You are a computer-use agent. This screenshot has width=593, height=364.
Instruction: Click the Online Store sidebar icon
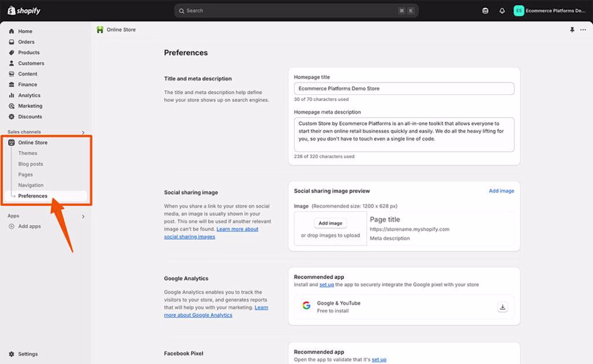pos(11,143)
